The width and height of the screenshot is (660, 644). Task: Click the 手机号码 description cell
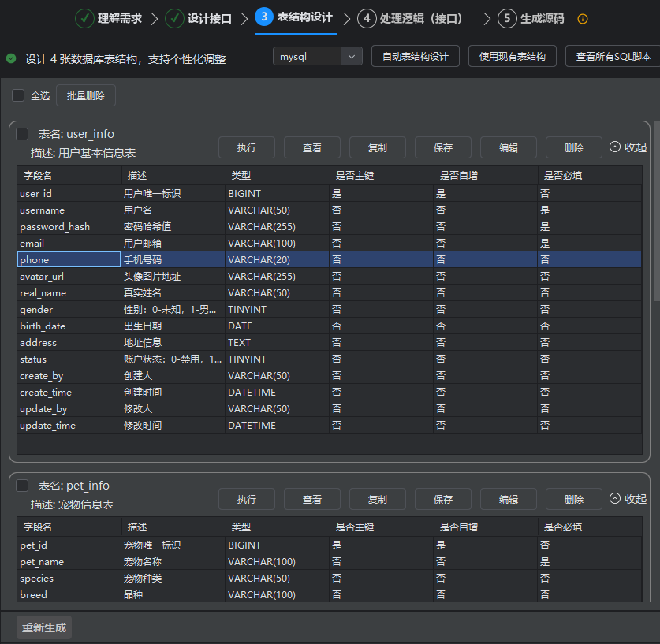(x=173, y=259)
